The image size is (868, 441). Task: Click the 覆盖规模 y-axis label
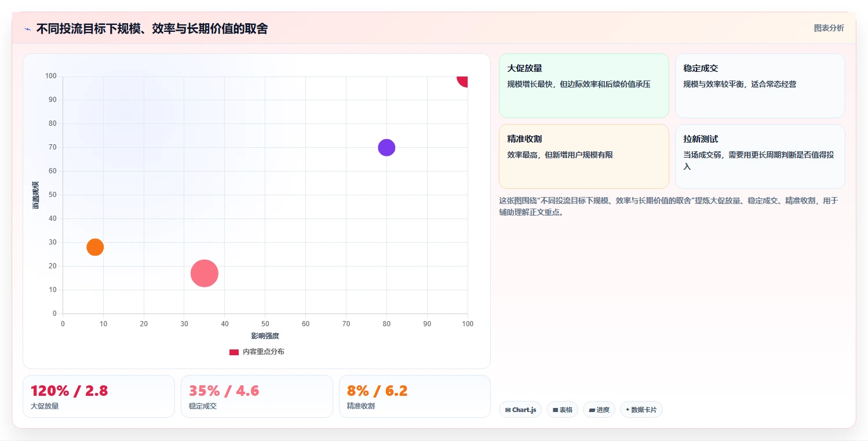pyautogui.click(x=36, y=195)
